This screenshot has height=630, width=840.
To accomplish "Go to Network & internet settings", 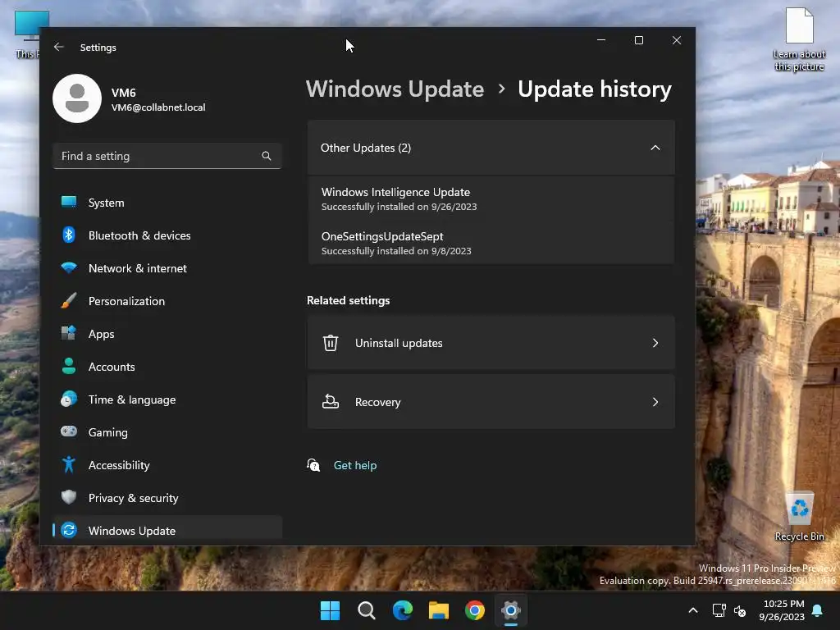I will pyautogui.click(x=167, y=268).
